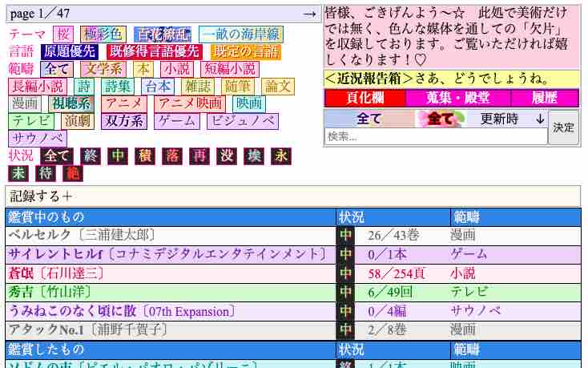The height and width of the screenshot is (368, 588).
Task: Toggle the 漫画 category filter
Action: (26, 104)
